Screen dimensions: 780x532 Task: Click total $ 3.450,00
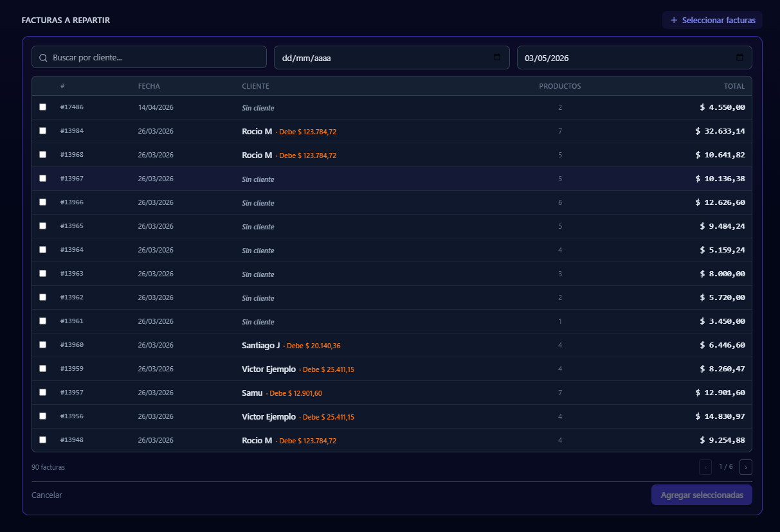tap(723, 321)
